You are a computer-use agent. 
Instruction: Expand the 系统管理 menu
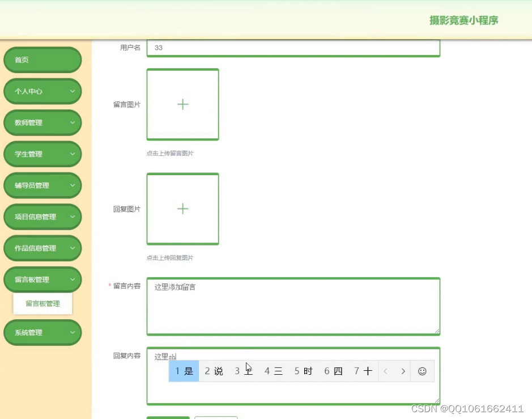pos(42,332)
